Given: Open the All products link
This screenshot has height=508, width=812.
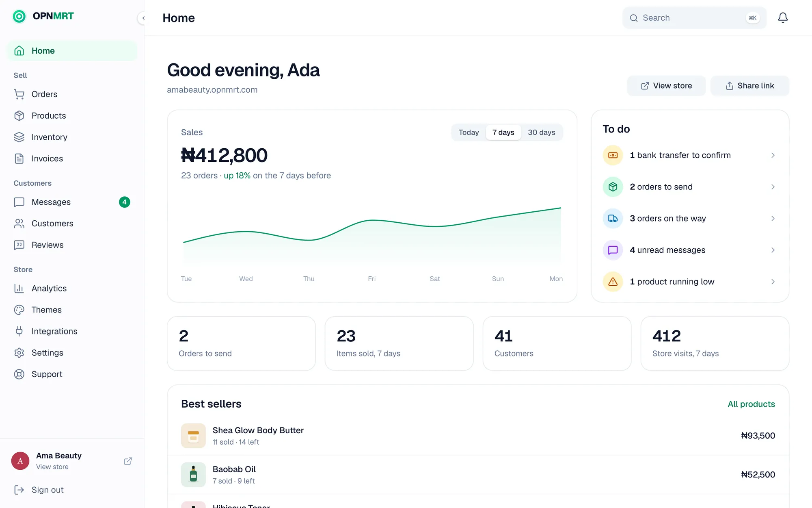Looking at the screenshot, I should pyautogui.click(x=751, y=404).
